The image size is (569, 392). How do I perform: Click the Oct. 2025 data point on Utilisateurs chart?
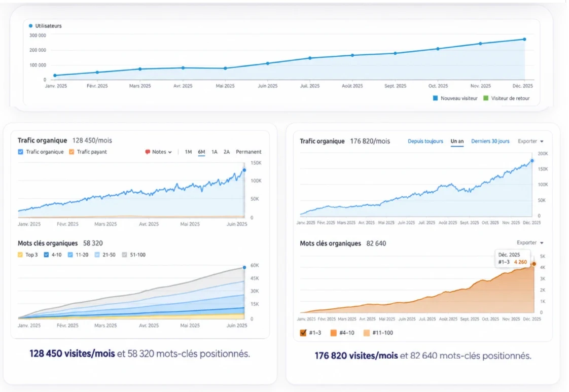[438, 49]
